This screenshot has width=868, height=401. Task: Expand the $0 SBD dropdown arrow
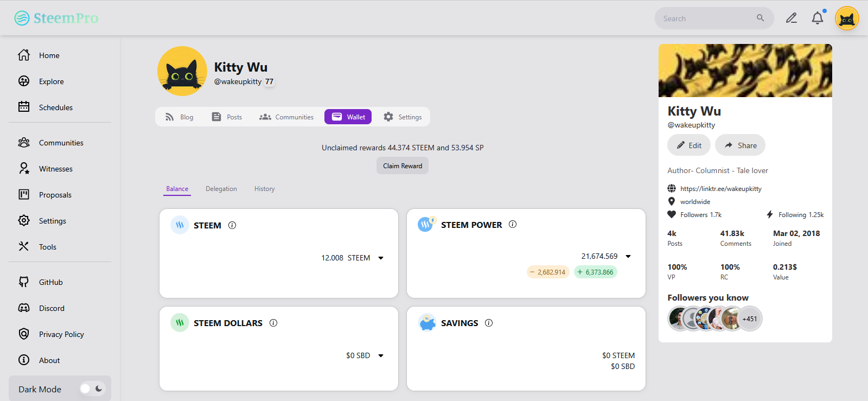tap(381, 355)
